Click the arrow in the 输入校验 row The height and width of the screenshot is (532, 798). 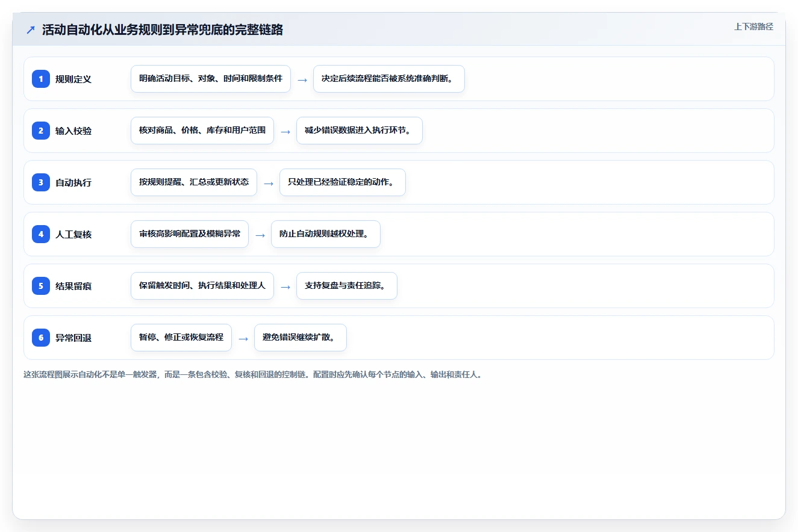(285, 131)
